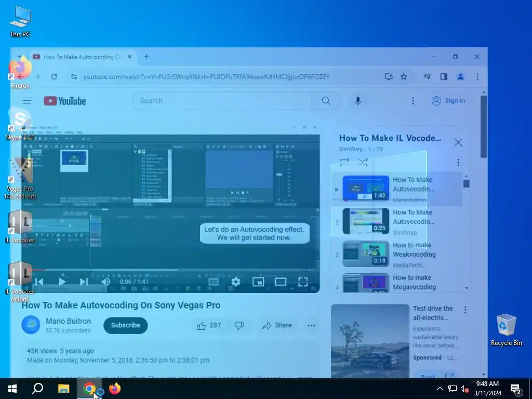532x399 pixels.
Task: Open Windows Start menu
Action: (12, 389)
